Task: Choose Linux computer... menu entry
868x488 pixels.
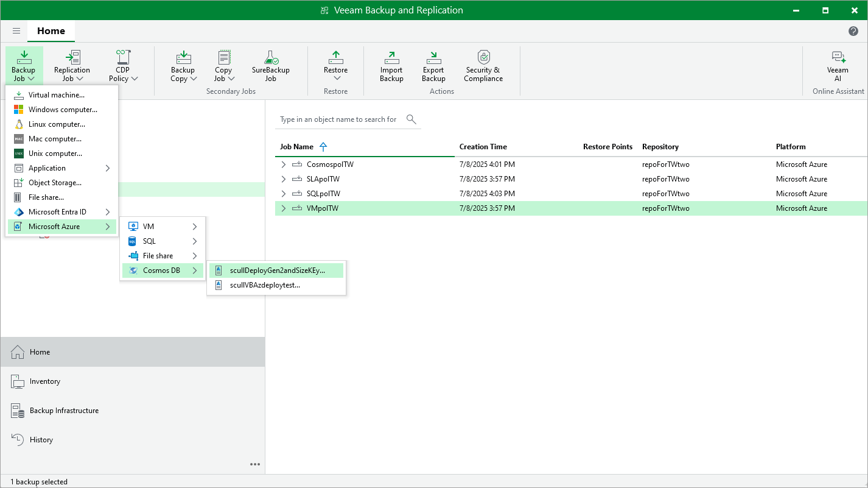Action: pyautogui.click(x=61, y=124)
